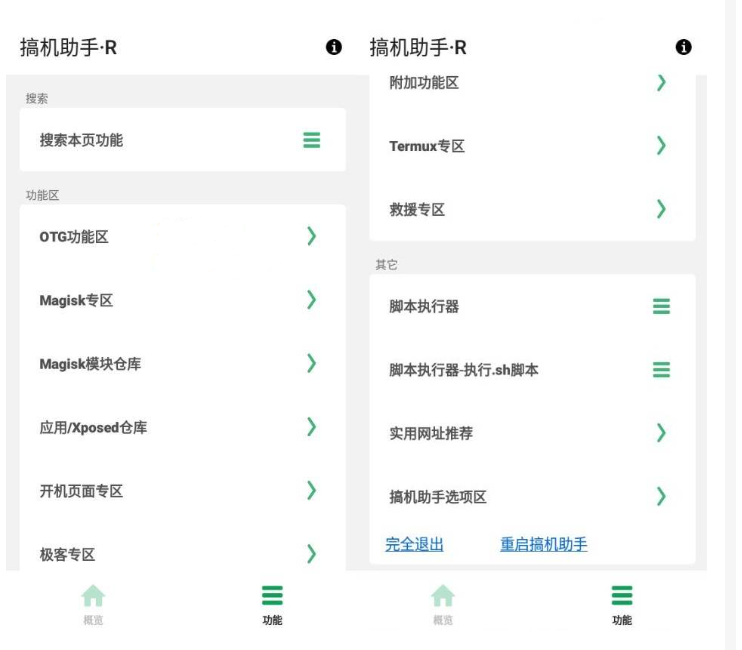Switch to 概览 tab on left screen

click(93, 620)
